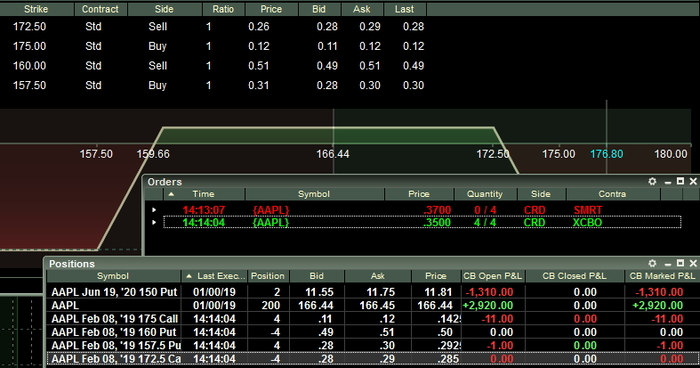700x368 pixels.
Task: Sort positions by Position column
Action: [x=267, y=276]
